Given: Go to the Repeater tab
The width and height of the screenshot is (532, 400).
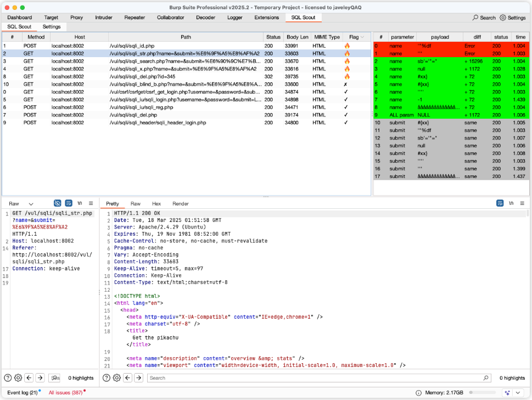Looking at the screenshot, I should tap(135, 18).
